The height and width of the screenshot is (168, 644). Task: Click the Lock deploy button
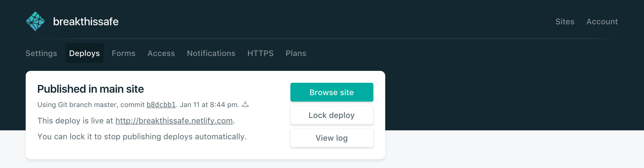click(x=331, y=115)
